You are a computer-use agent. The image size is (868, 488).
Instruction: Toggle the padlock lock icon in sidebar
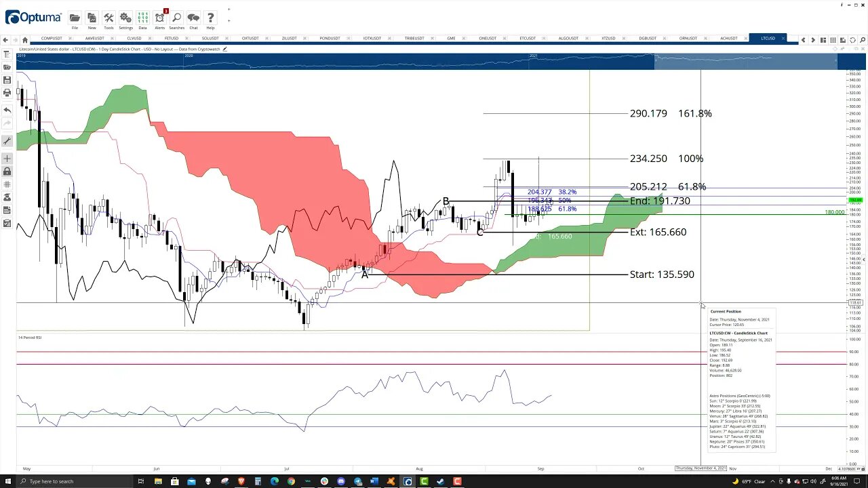pos(7,171)
